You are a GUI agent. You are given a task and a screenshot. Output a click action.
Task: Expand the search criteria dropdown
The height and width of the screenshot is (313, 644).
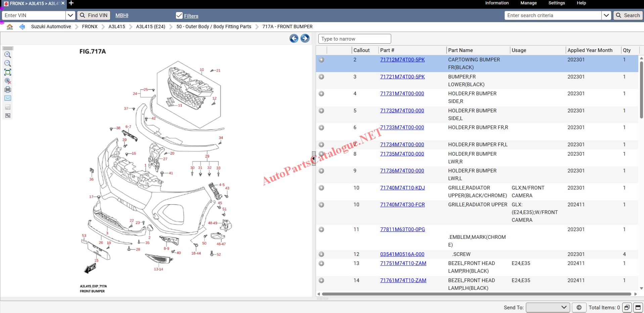pyautogui.click(x=606, y=15)
